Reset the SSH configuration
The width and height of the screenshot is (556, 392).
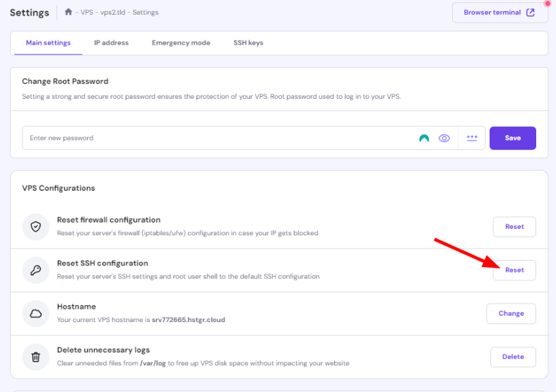pyautogui.click(x=514, y=270)
